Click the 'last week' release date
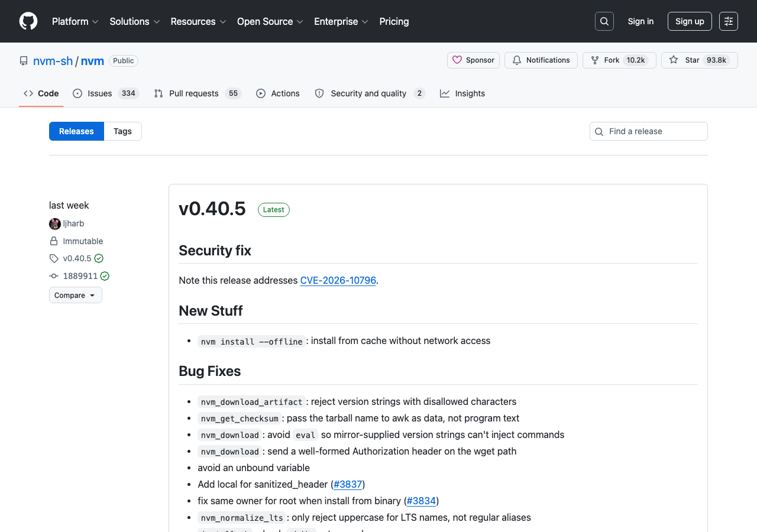Screen dimensions: 757x532 tap(69, 205)
